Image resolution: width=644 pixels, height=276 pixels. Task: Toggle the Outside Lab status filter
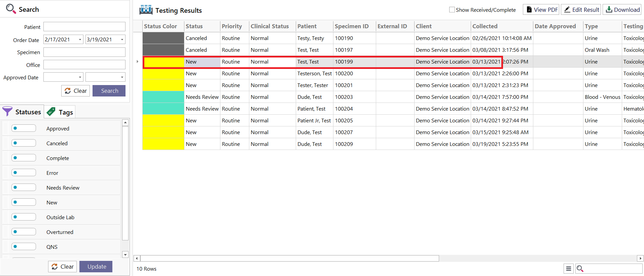pos(24,217)
